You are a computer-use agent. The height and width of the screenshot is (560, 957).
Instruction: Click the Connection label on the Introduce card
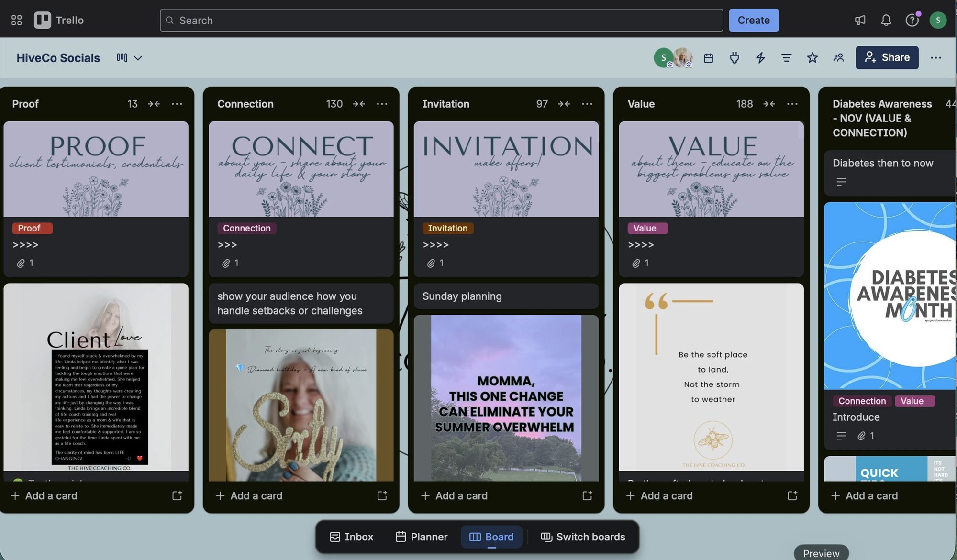862,401
